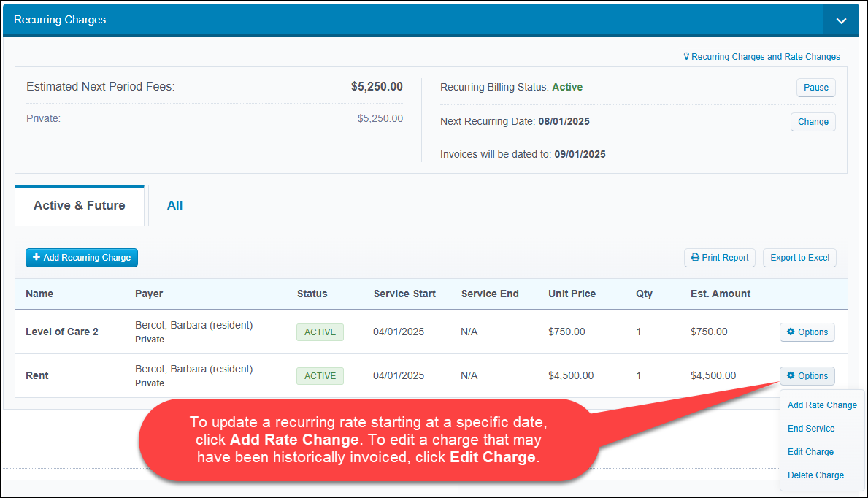Open Options dropdown for Rent row

pyautogui.click(x=807, y=375)
